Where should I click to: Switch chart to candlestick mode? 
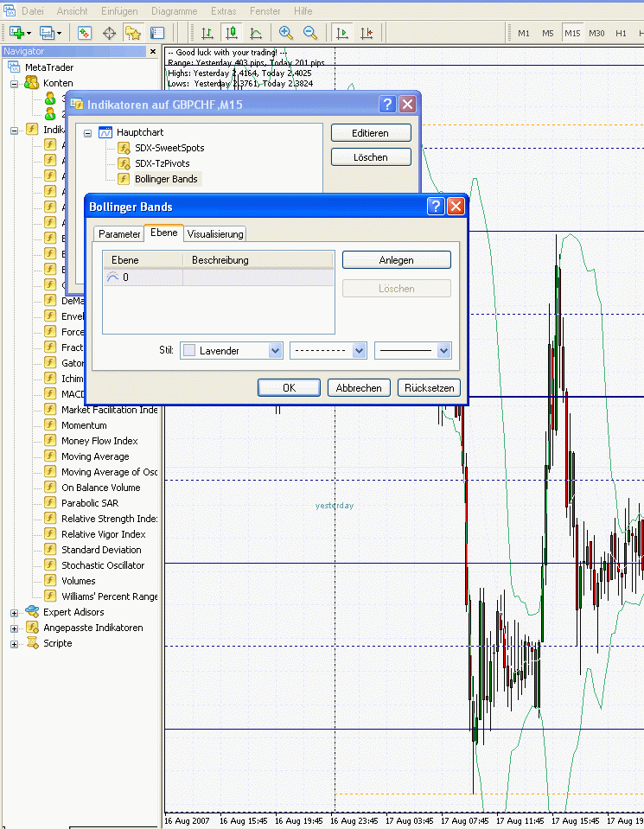pos(232,33)
